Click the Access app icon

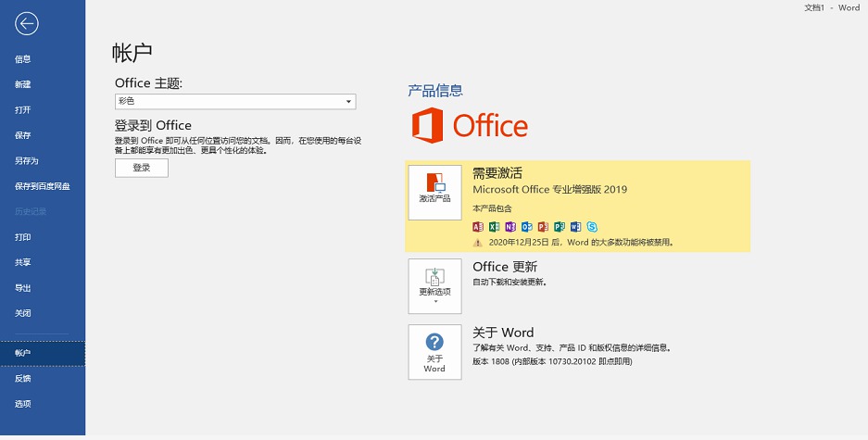pyautogui.click(x=478, y=226)
